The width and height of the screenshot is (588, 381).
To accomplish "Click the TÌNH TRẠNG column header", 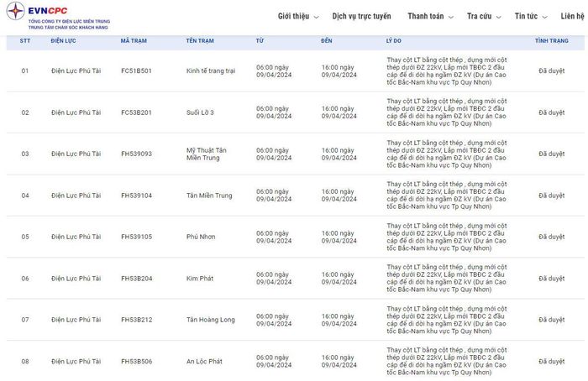I will (551, 40).
